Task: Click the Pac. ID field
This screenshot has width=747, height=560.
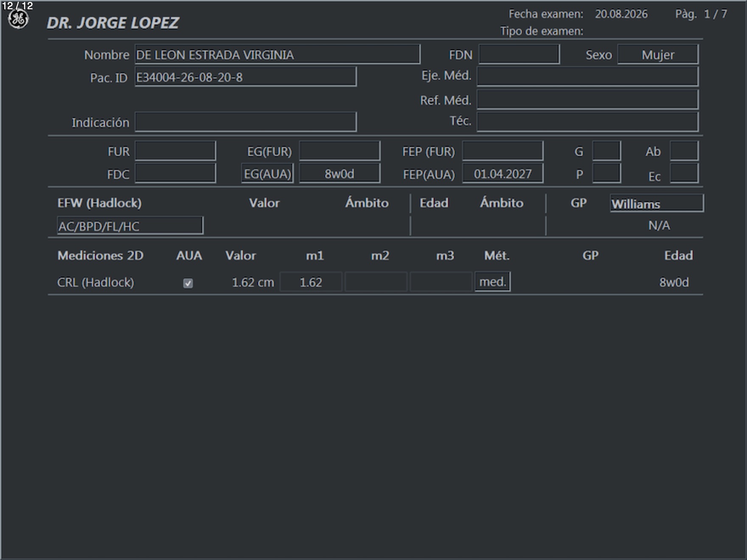Action: click(246, 77)
